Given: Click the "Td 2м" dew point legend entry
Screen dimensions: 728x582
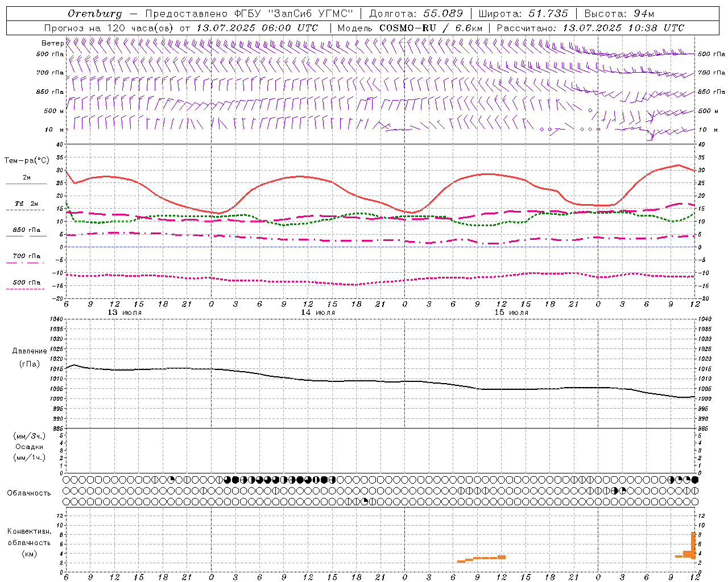Looking at the screenshot, I should tap(27, 203).
